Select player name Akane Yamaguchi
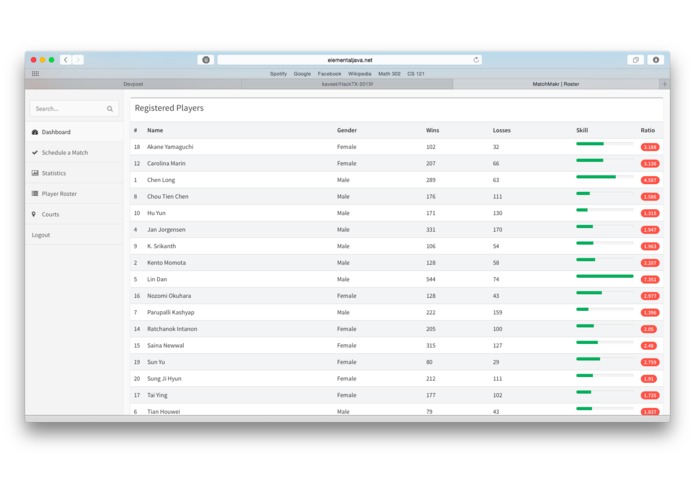 [x=170, y=147]
